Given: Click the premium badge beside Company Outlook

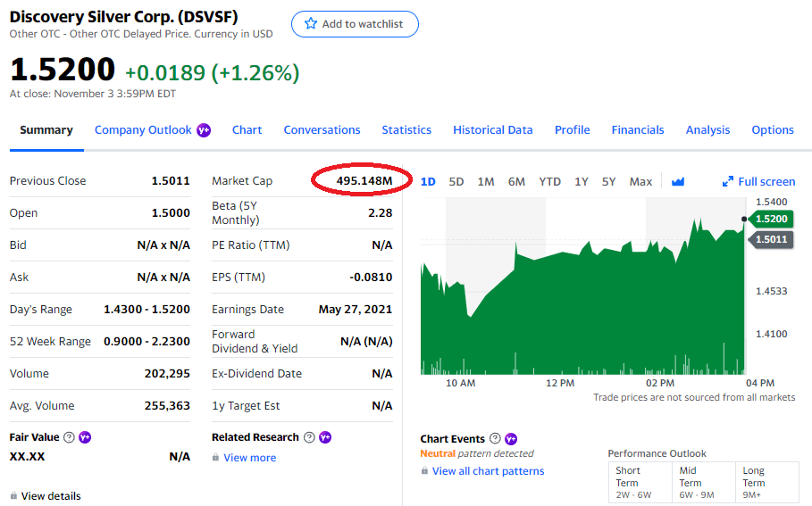Looking at the screenshot, I should [204, 130].
